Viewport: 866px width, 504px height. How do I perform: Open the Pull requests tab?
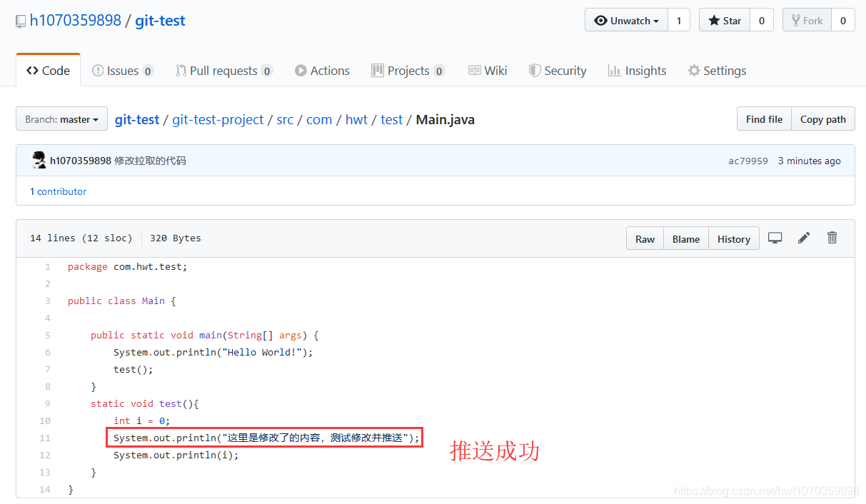(224, 71)
